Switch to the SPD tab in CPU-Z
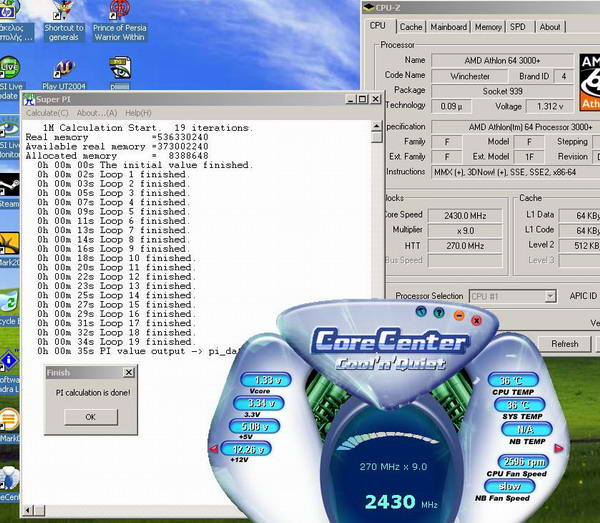 pyautogui.click(x=518, y=27)
